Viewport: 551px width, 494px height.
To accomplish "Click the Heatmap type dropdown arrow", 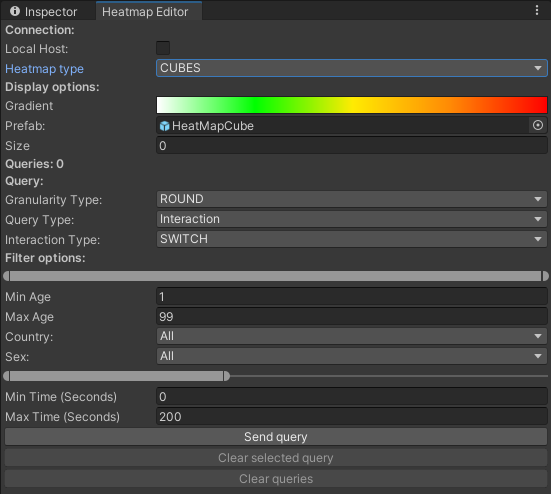I will (x=538, y=68).
